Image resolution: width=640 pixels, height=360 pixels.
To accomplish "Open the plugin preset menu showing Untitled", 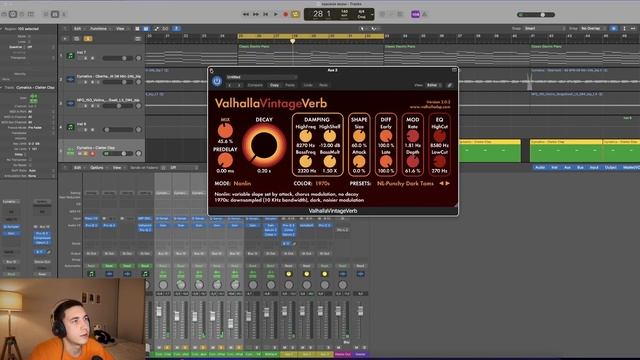I will pyautogui.click(x=261, y=77).
